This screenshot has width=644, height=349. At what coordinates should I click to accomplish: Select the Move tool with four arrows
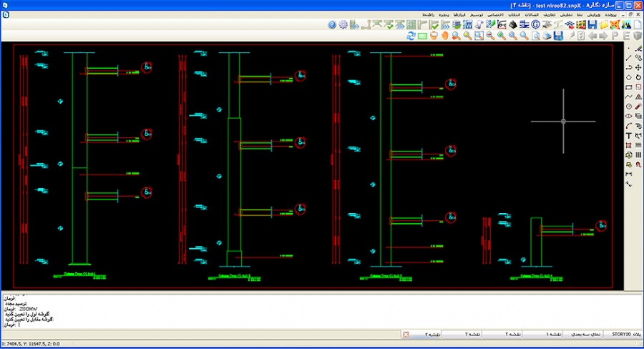pyautogui.click(x=638, y=67)
